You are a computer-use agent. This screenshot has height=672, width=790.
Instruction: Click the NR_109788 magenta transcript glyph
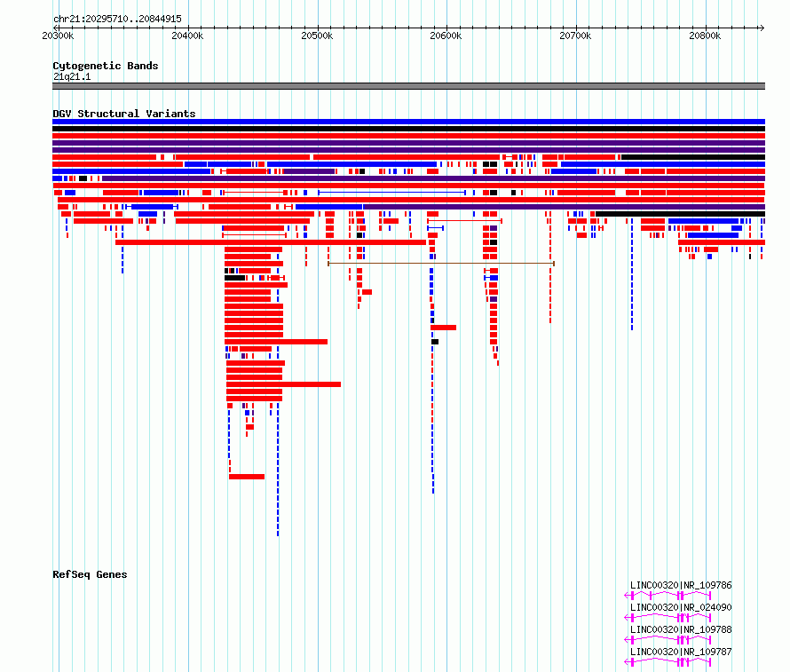pyautogui.click(x=668, y=640)
